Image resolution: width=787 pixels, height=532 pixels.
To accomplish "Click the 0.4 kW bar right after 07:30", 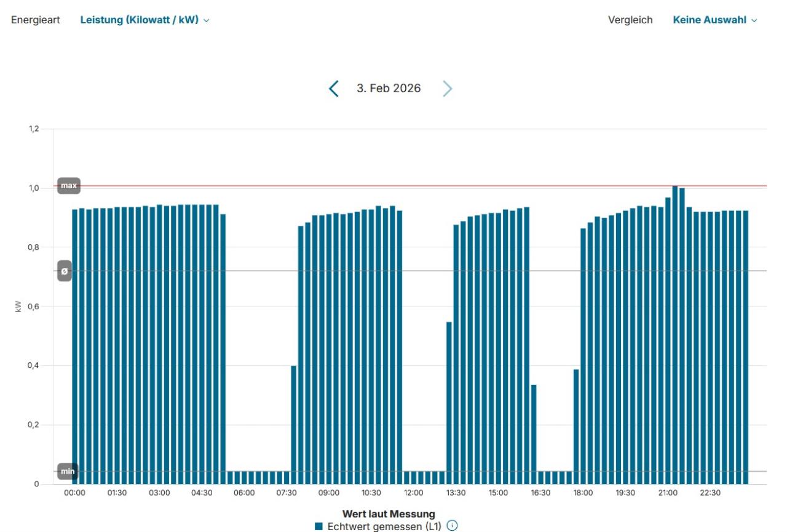I will 294,424.
